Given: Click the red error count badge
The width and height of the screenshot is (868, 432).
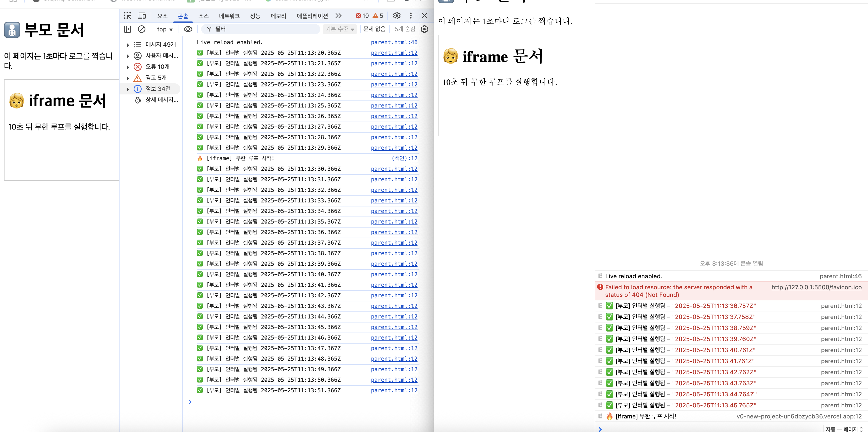Looking at the screenshot, I should (362, 16).
